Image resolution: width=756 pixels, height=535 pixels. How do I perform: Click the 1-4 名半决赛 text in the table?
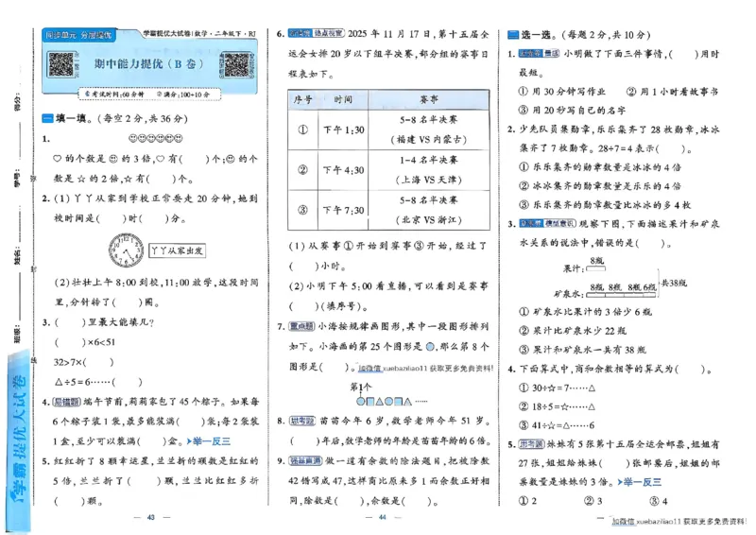coord(429,160)
